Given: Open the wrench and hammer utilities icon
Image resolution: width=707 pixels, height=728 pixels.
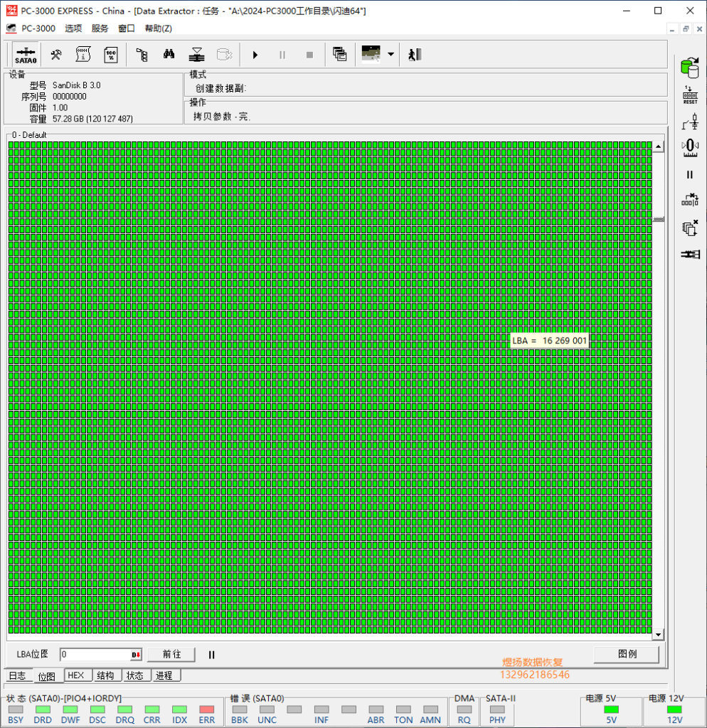Looking at the screenshot, I should point(56,55).
